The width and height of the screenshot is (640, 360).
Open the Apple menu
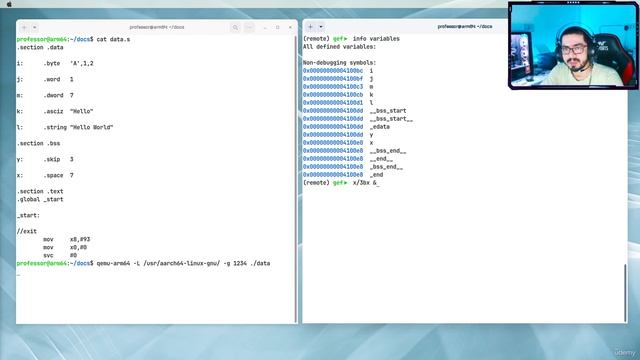pos(9,4)
